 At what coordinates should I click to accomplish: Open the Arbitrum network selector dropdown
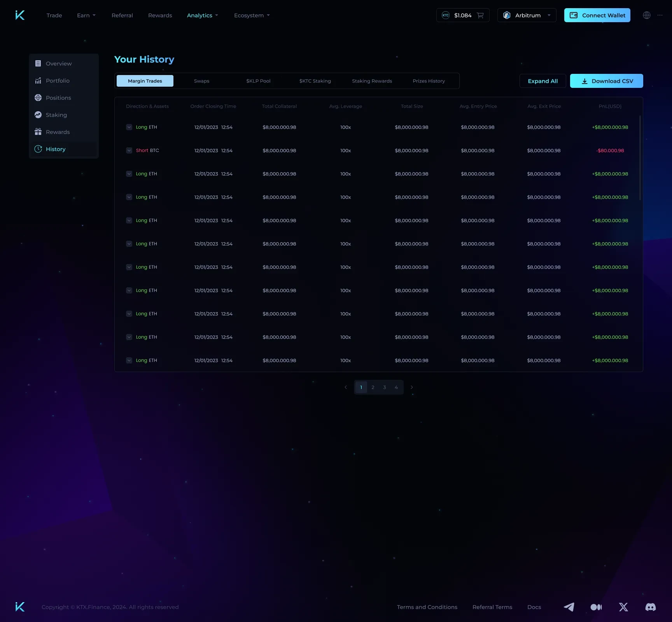point(527,15)
